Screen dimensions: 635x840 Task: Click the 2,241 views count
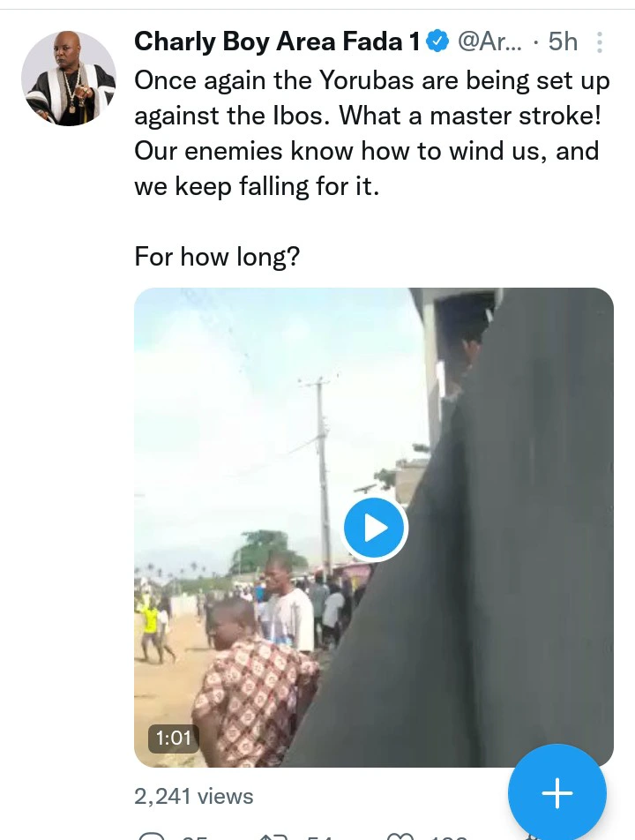[x=193, y=796]
